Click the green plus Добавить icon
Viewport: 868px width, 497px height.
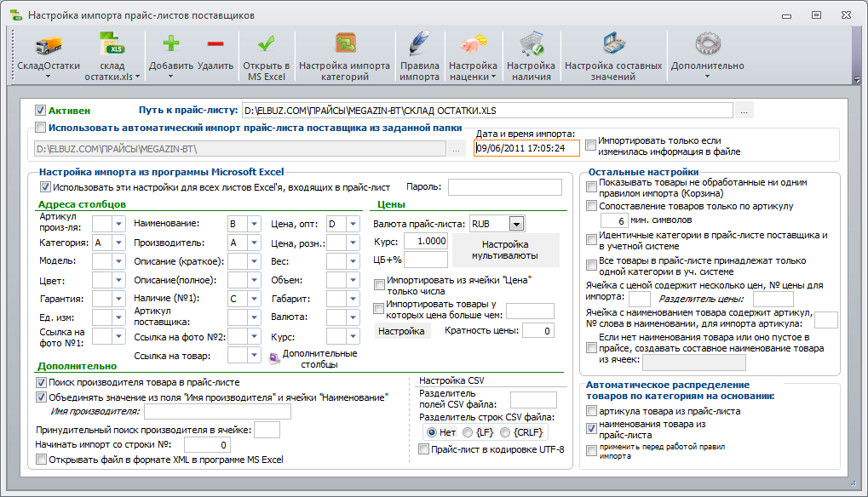[x=171, y=43]
